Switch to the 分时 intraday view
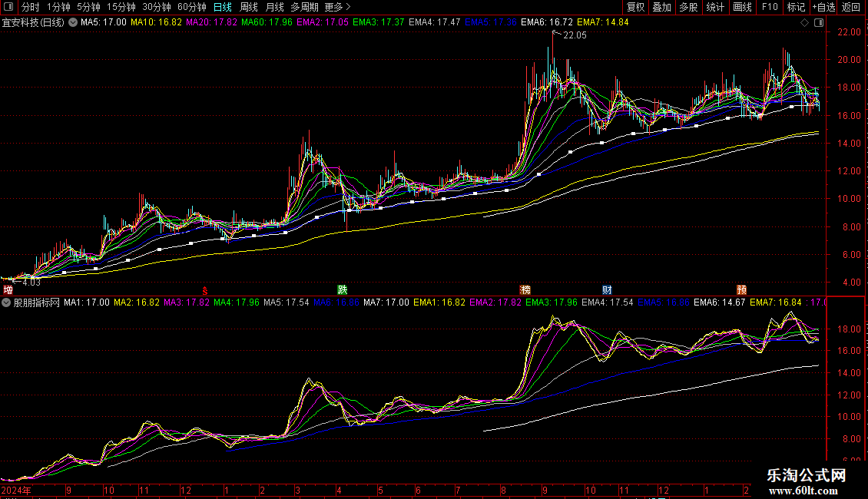 click(31, 7)
